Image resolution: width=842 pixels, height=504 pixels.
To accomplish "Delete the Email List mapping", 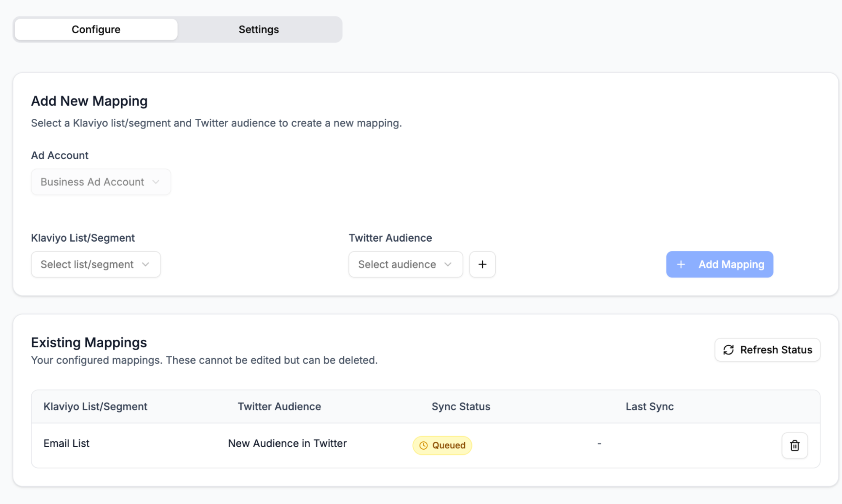I will 794,445.
